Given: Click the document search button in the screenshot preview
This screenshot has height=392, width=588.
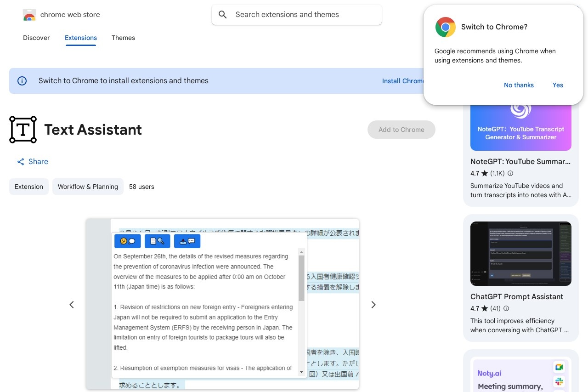Looking at the screenshot, I should 157,241.
